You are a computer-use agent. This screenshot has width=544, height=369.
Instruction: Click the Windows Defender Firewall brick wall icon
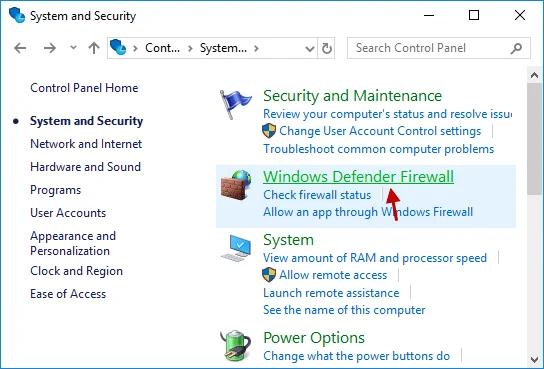point(236,185)
